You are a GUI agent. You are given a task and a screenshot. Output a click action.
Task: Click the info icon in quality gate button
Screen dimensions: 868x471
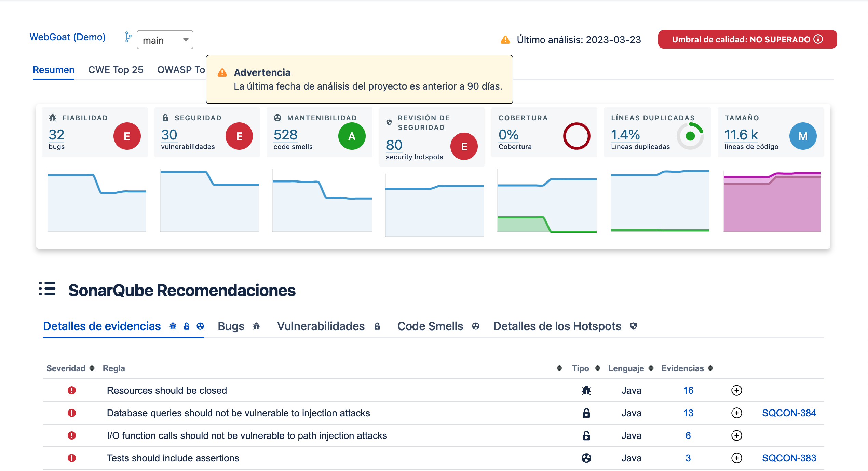click(818, 39)
